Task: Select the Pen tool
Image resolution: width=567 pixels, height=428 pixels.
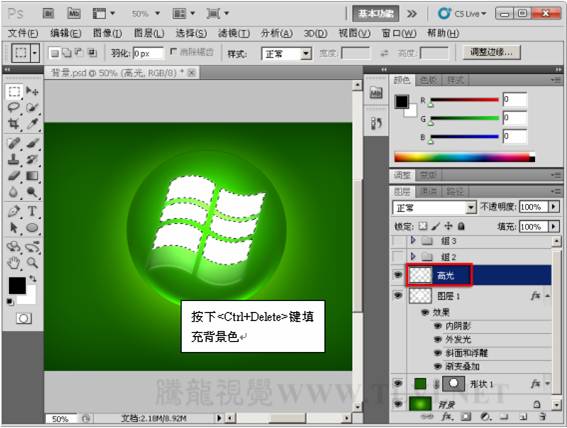Action: coord(14,211)
